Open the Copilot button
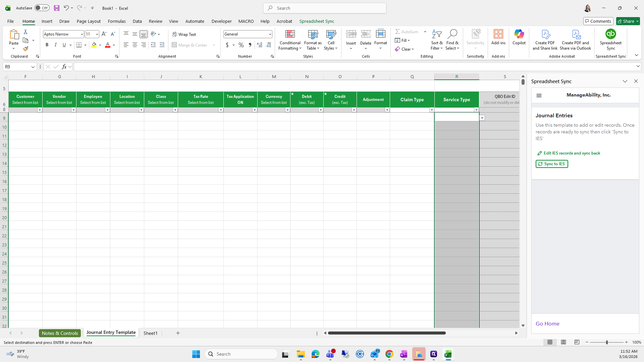This screenshot has width=644, height=362. click(519, 37)
